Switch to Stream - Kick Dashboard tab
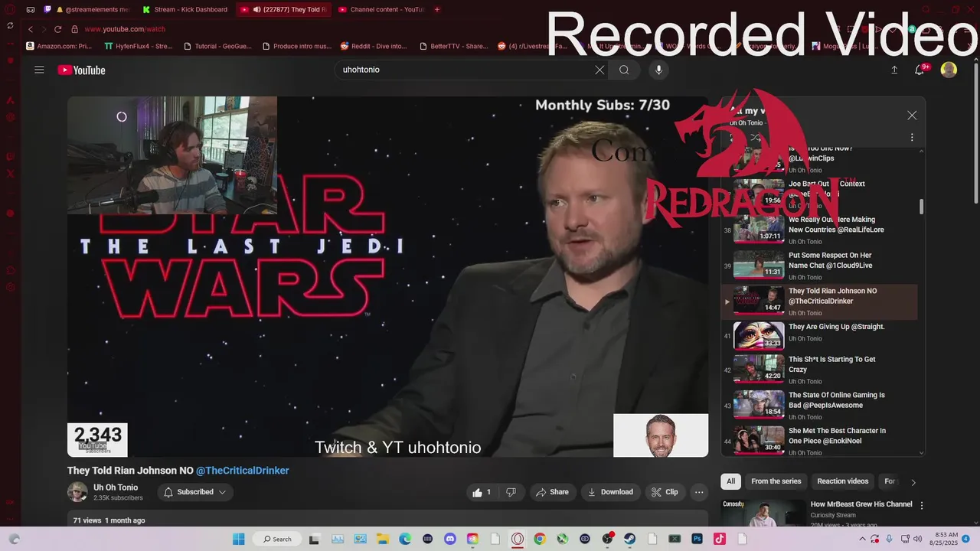The height and width of the screenshot is (551, 980). [186, 10]
